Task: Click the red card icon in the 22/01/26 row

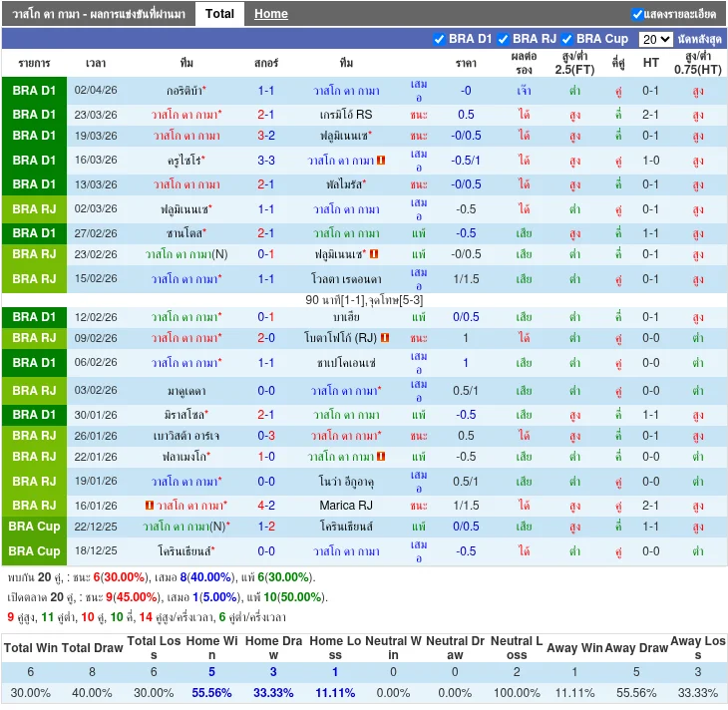Action: pos(381,457)
